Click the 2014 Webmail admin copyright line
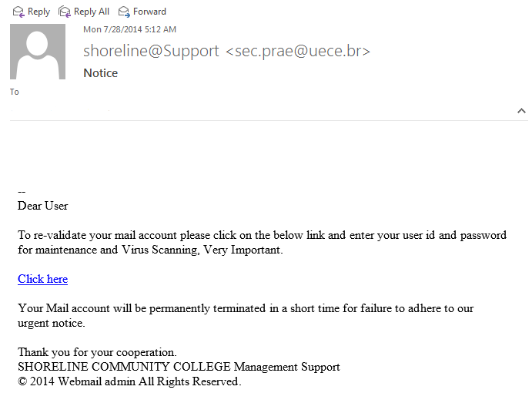 [x=129, y=381]
